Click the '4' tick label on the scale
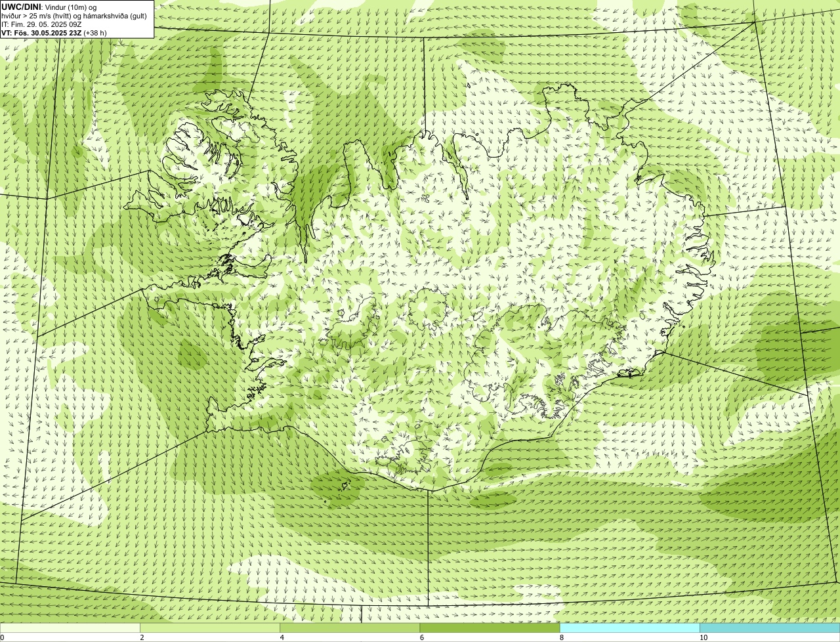This screenshot has height=642, width=840. click(x=282, y=637)
